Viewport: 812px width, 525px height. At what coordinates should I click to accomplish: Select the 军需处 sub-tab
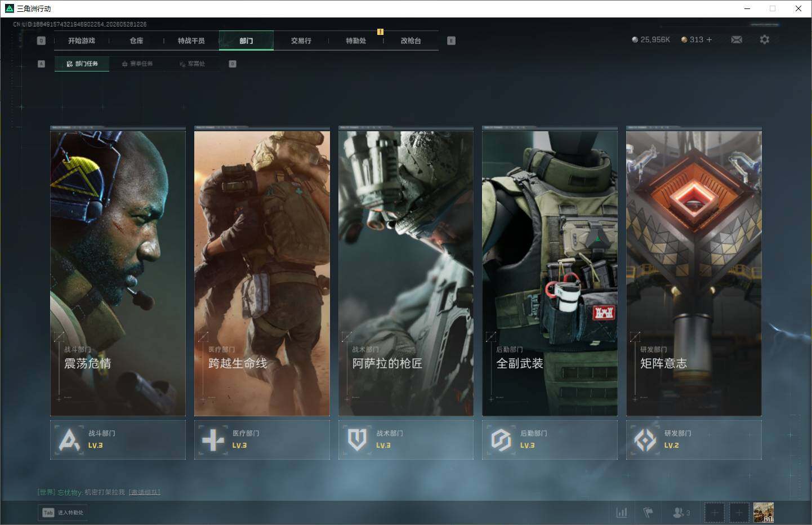[x=192, y=64]
